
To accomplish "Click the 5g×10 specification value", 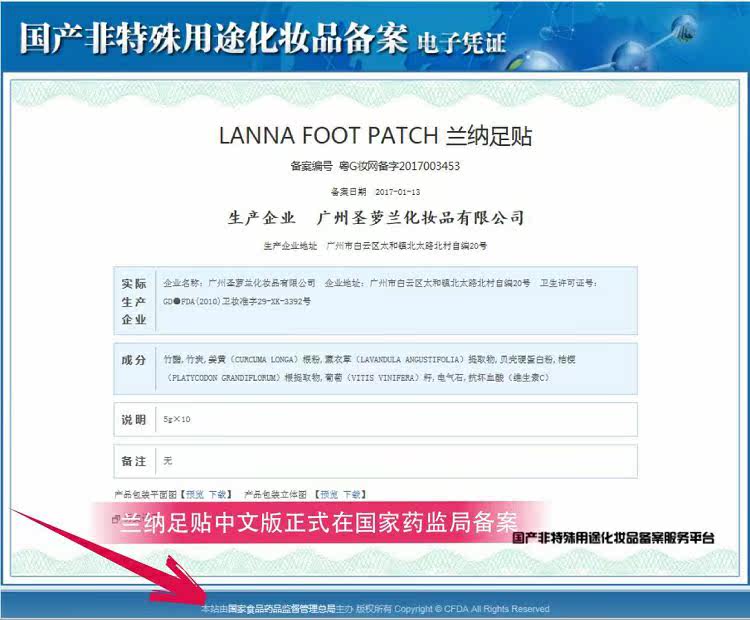I will click(x=176, y=419).
